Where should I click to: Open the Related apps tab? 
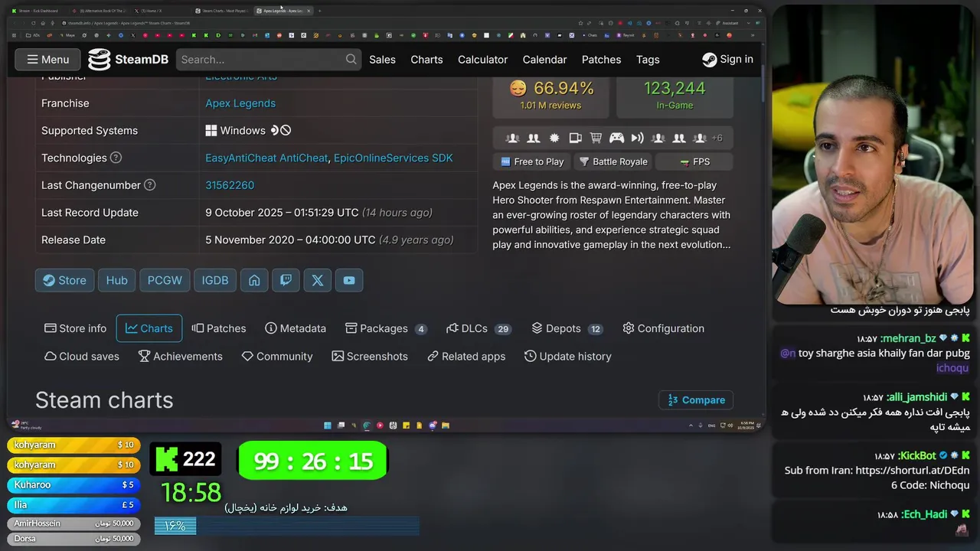[466, 357]
